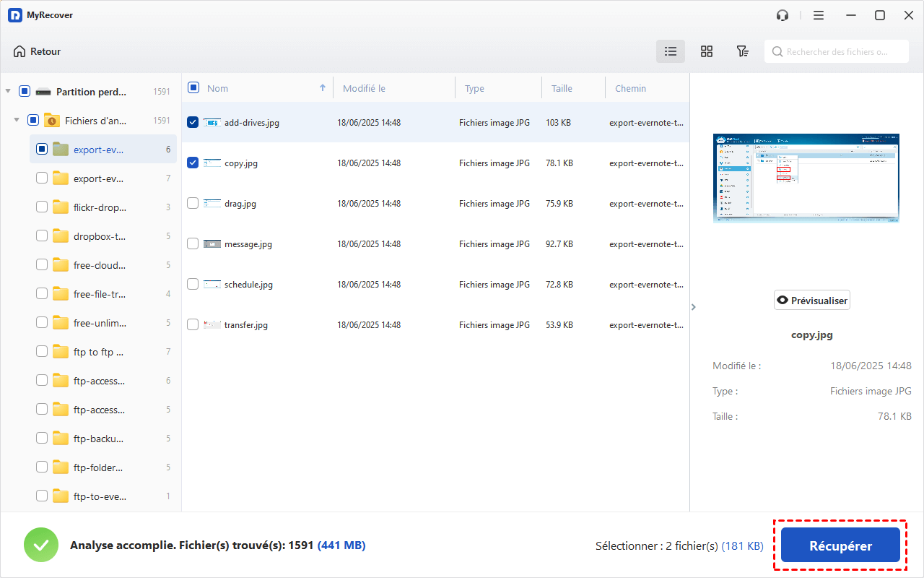Click the add-drives.jpg thumbnail icon
924x578 pixels.
[x=212, y=122]
